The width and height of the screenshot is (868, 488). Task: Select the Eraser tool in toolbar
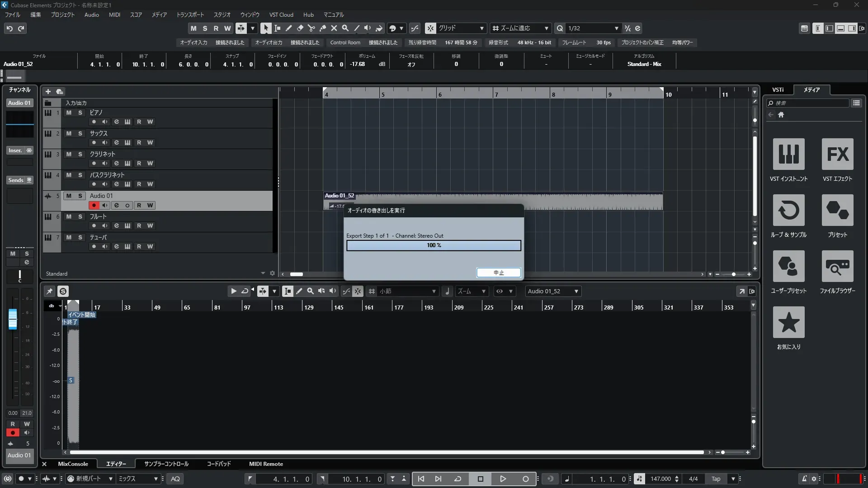(x=300, y=28)
